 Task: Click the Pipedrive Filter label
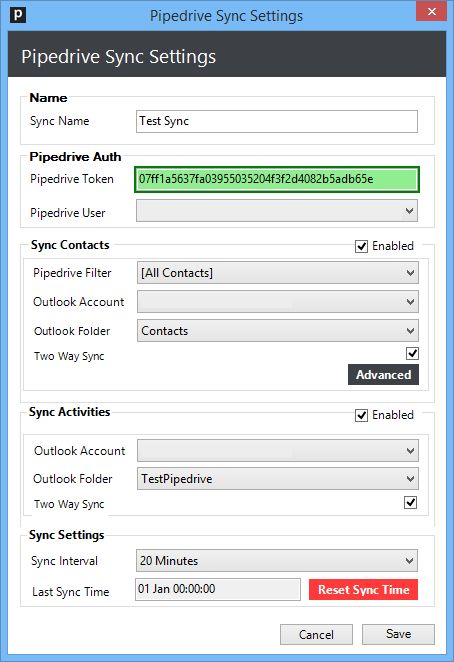[x=72, y=273]
